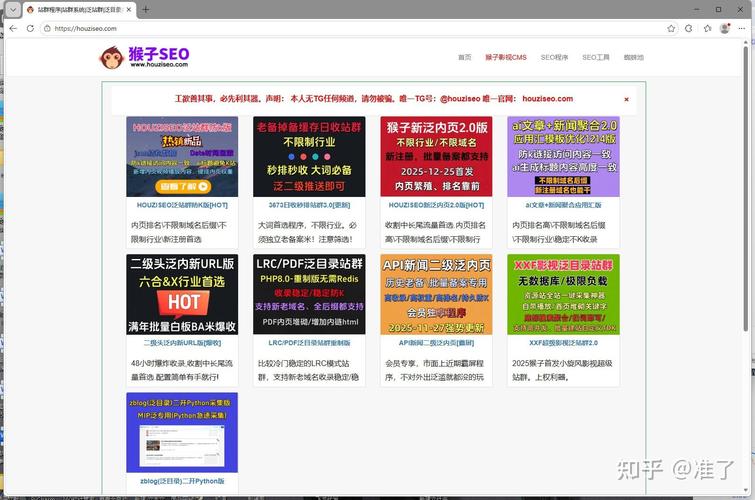755x500 pixels.
Task: Click the description under HOUZISEO泛站群防K版[HOT]
Action: click(179, 232)
